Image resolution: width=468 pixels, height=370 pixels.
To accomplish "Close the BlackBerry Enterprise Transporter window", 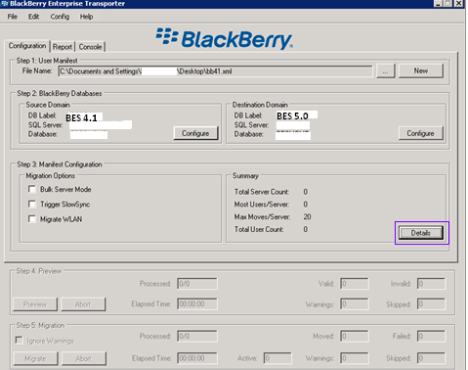I will click(x=459, y=3).
